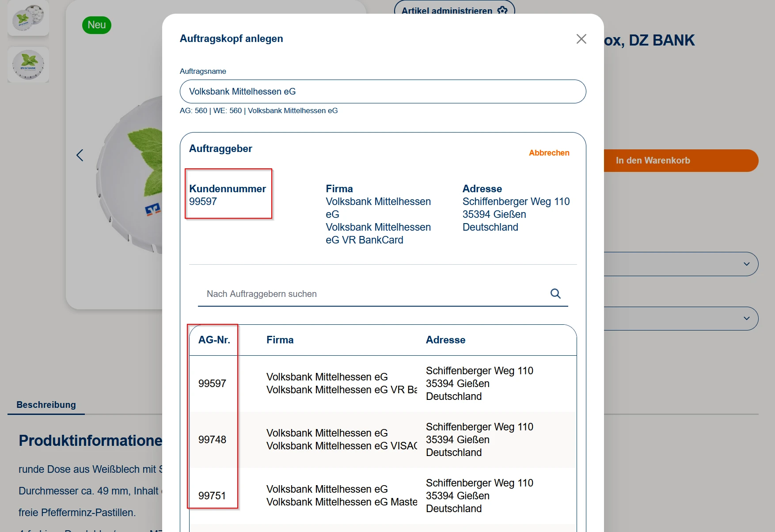Click the Auftragsname input field
This screenshot has height=532, width=775.
tap(383, 91)
